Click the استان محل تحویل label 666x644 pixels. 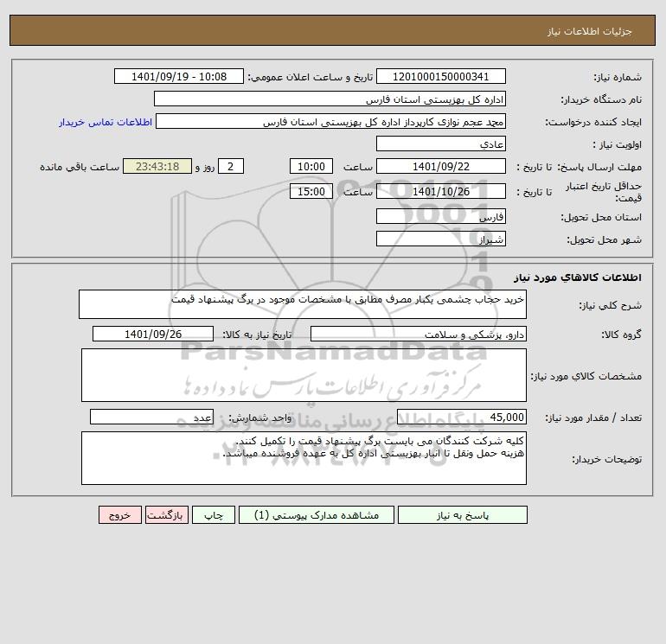coord(601,217)
